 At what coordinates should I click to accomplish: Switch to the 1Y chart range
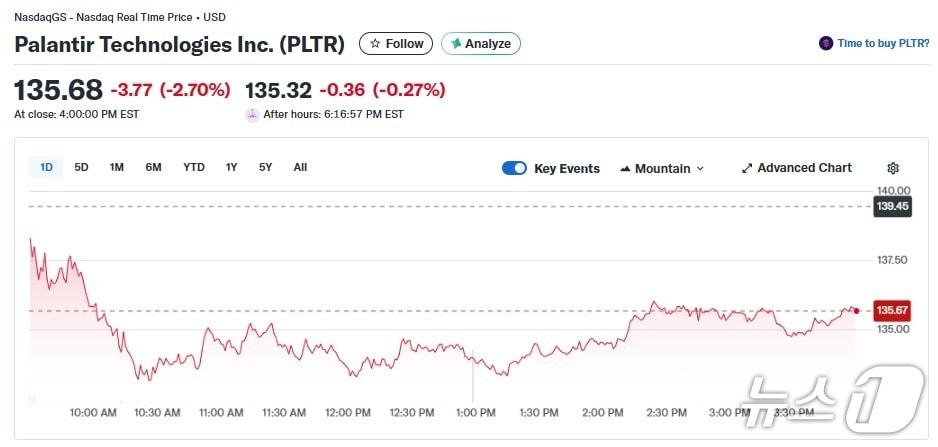click(231, 168)
